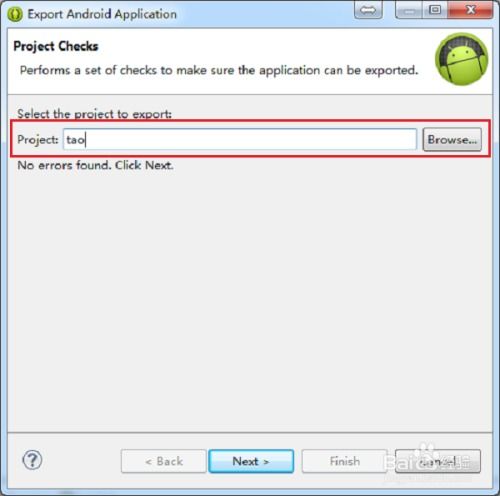Click the Project Checks heading

(x=56, y=46)
